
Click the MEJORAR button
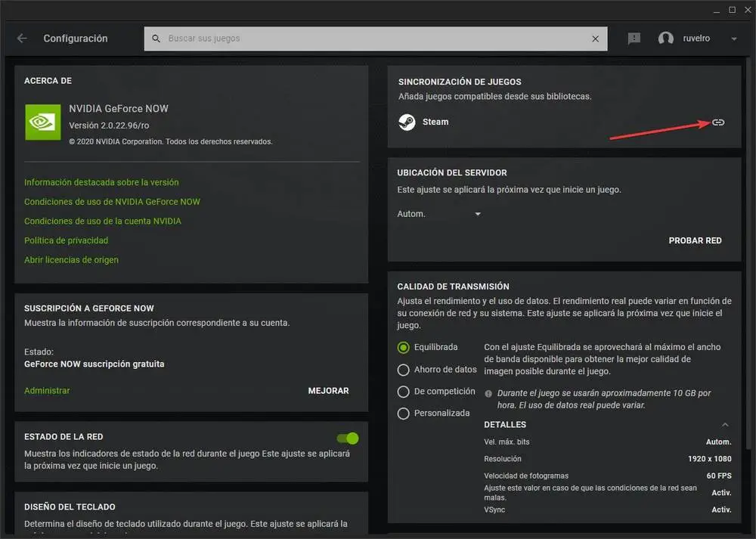tap(328, 391)
